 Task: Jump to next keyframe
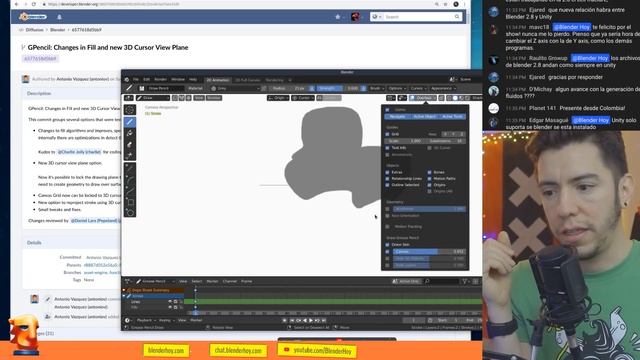[x=317, y=320]
